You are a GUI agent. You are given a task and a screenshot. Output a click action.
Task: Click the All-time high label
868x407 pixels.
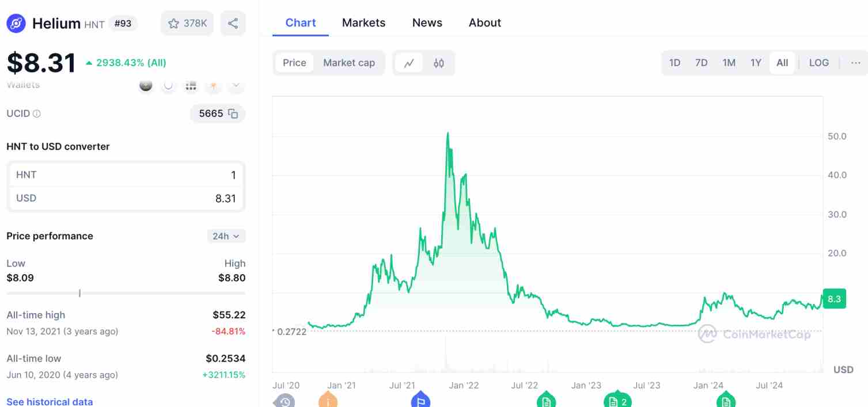click(x=36, y=315)
